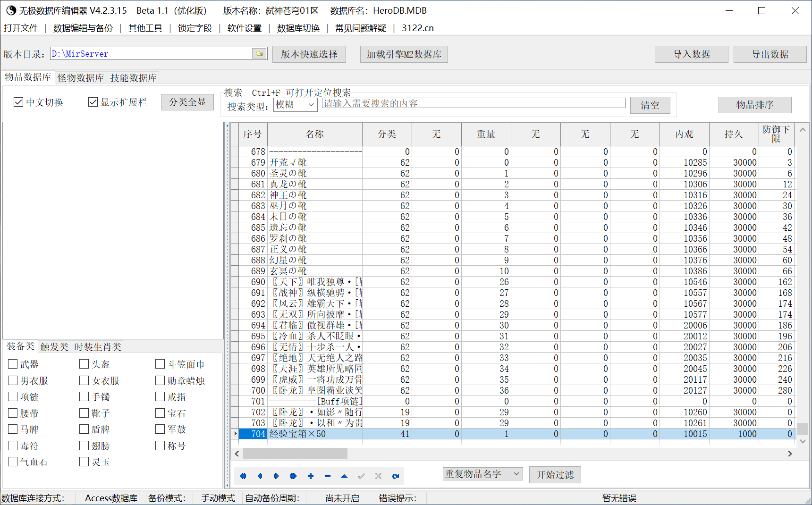This screenshot has height=505, width=812.
Task: Go to first record navigator icon
Action: [x=243, y=476]
